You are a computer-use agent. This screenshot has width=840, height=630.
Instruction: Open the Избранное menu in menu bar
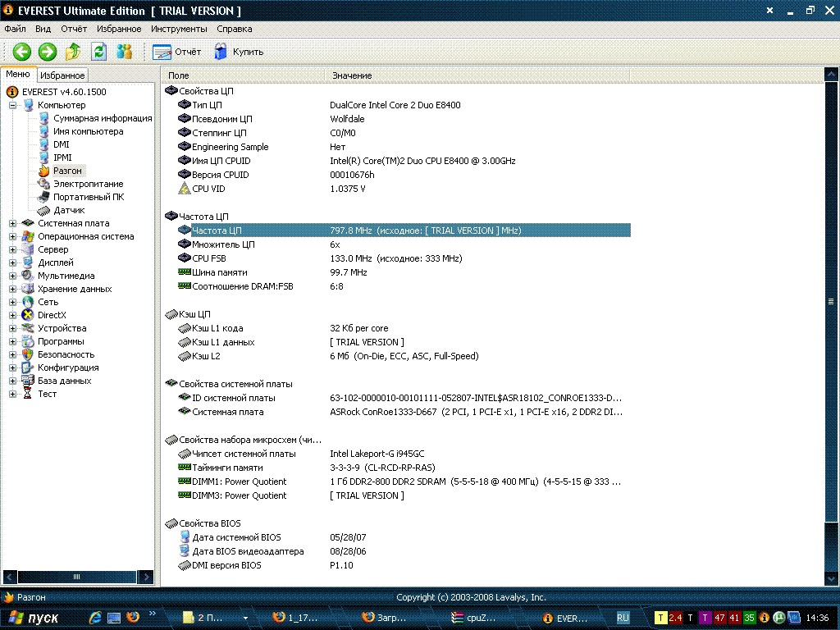point(119,29)
